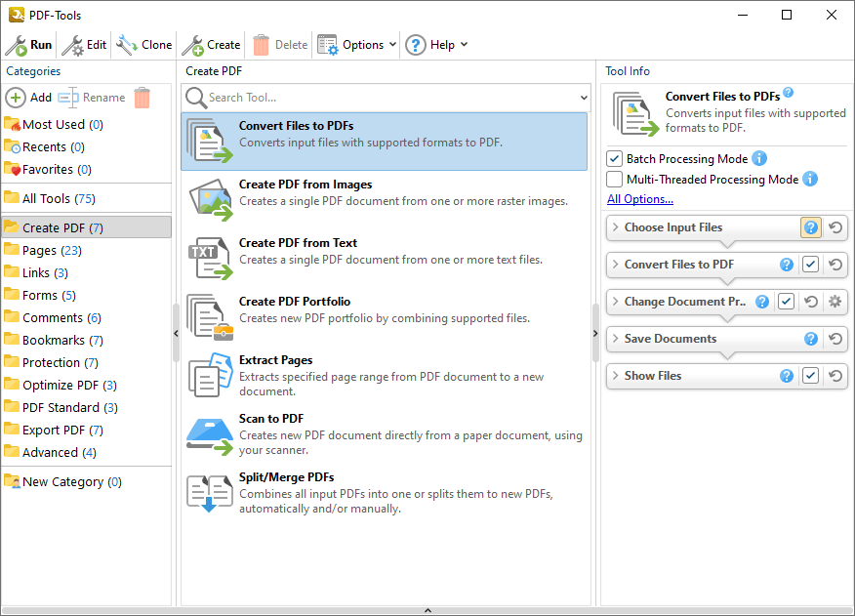The width and height of the screenshot is (855, 616).
Task: Click the help icon beside Batch Processing Mode
Action: pyautogui.click(x=758, y=158)
